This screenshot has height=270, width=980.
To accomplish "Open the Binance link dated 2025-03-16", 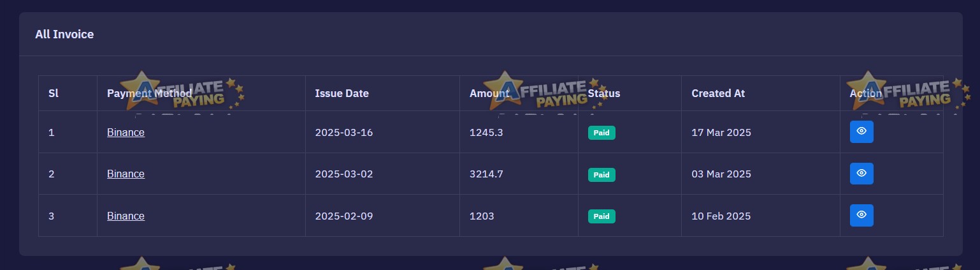I will [126, 132].
